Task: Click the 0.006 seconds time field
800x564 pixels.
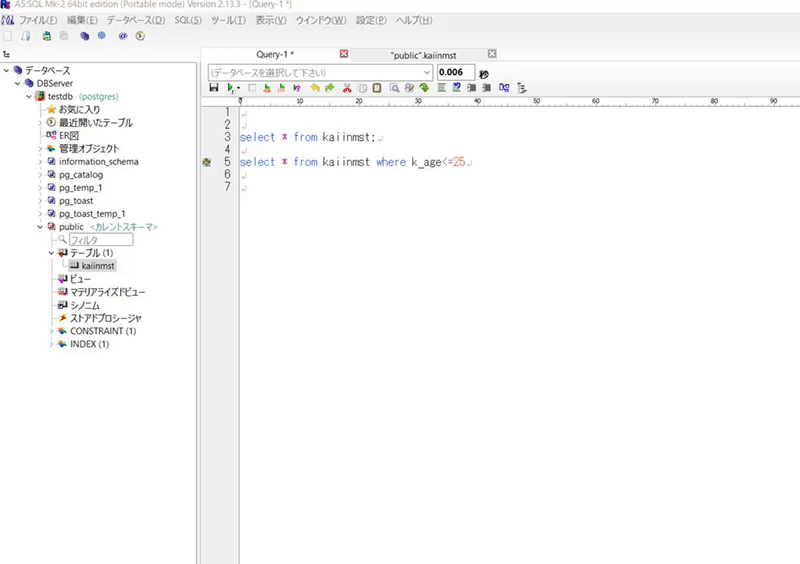Action: (x=456, y=72)
